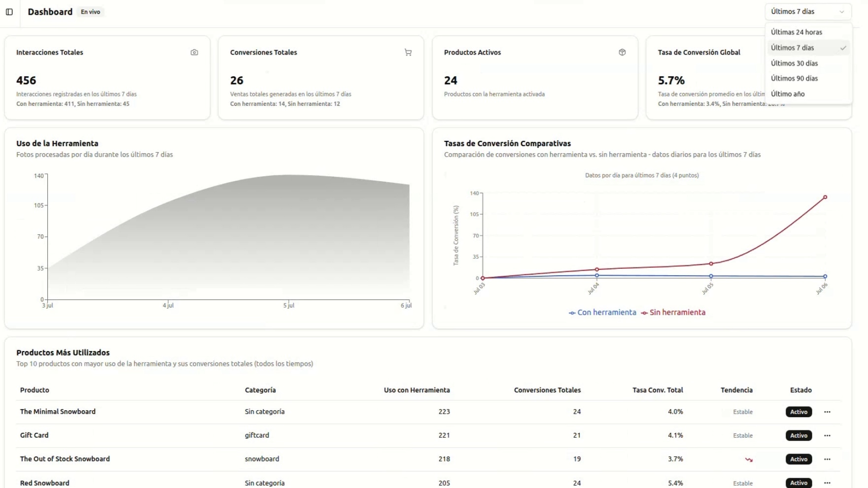This screenshot has height=488, width=868.
Task: Click the shopping cart icon on Conversiones Totales
Action: [x=408, y=52]
